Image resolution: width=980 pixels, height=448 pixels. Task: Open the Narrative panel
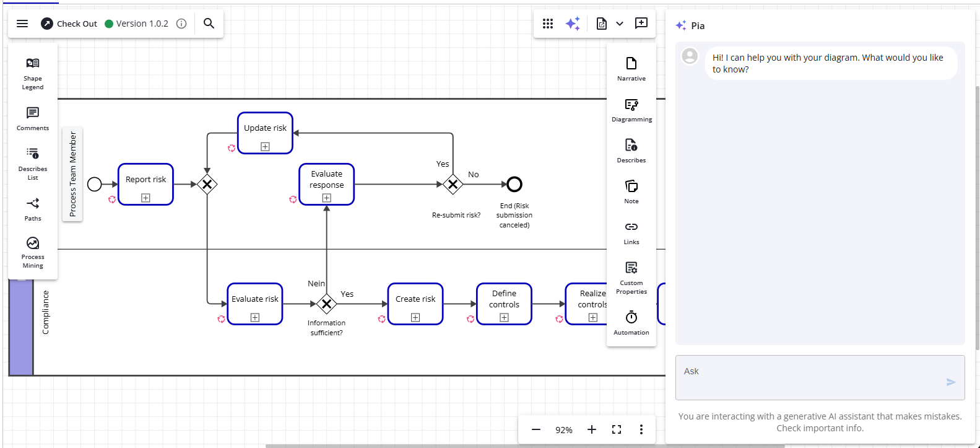[631, 68]
